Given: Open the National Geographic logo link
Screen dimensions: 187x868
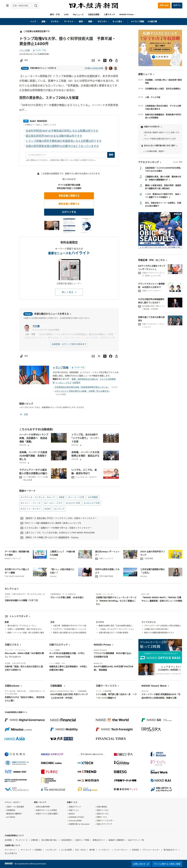Looking at the screenshot, I should pyautogui.click(x=49, y=780).
